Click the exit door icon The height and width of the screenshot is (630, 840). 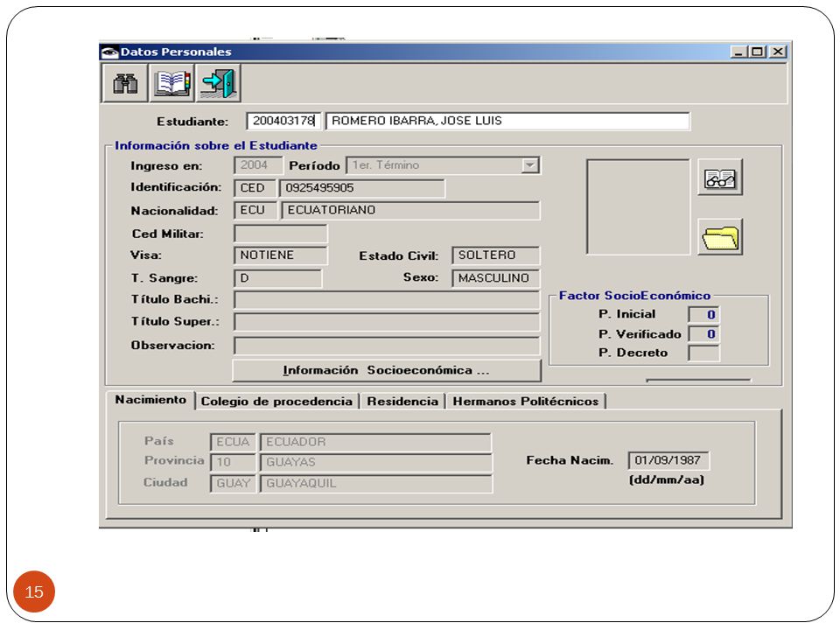(219, 83)
